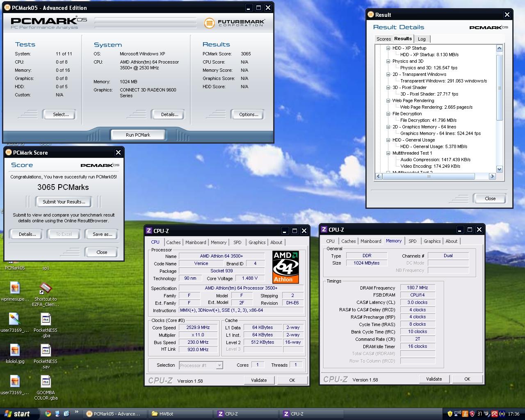Select Audio Compression: 1417.439 KB/s row
The image size is (525, 420).
(x=435, y=160)
